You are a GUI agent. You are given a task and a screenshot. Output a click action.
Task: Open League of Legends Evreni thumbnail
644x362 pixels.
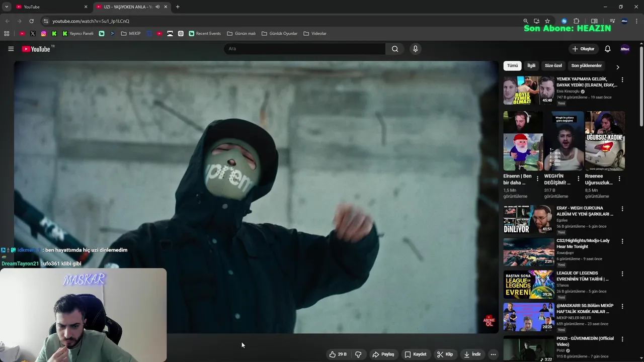point(529,285)
